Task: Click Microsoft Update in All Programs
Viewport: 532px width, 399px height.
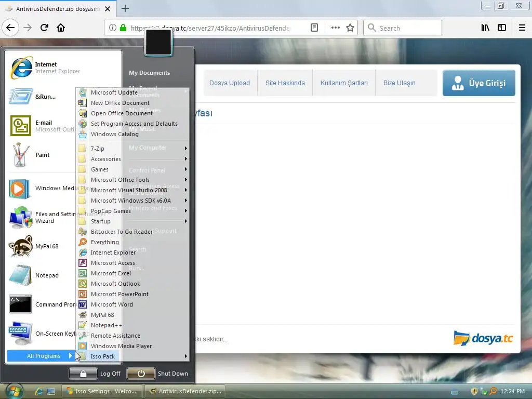Action: tap(132, 92)
